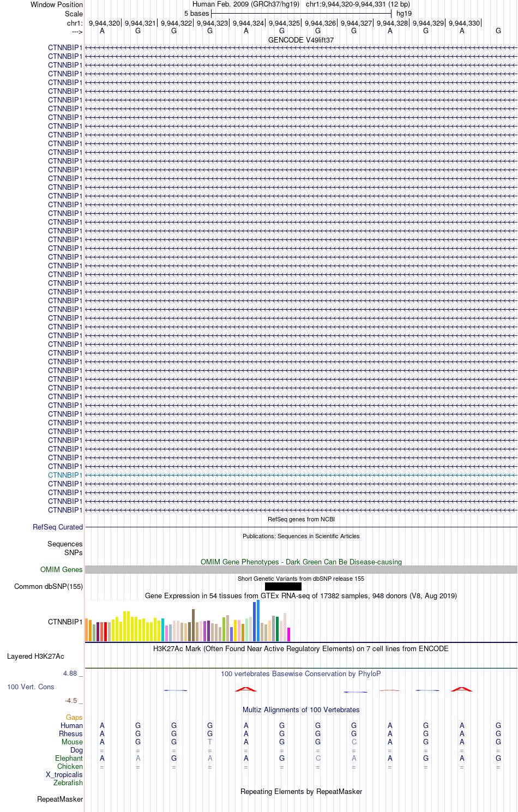Click the C base in Elephant row
The height and width of the screenshot is (812, 518).
(318, 758)
